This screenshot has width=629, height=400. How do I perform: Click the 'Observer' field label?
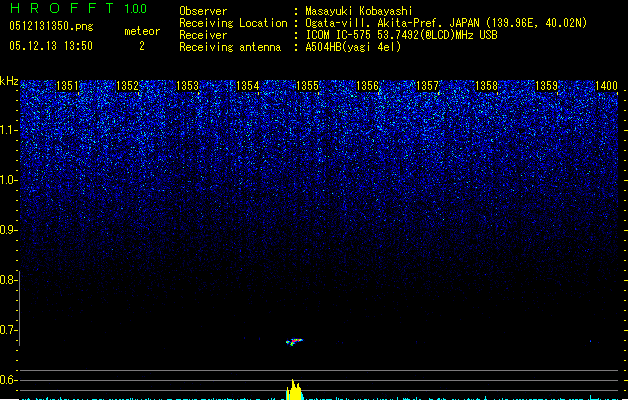click(203, 11)
